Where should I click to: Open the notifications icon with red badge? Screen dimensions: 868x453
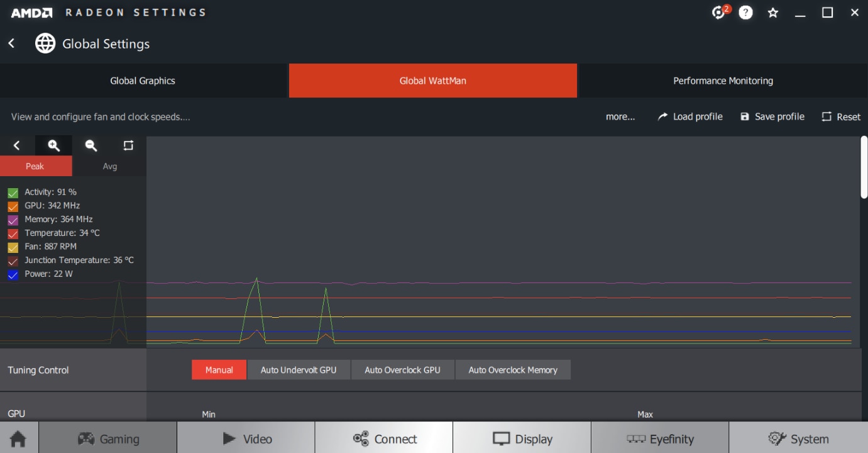pos(720,12)
